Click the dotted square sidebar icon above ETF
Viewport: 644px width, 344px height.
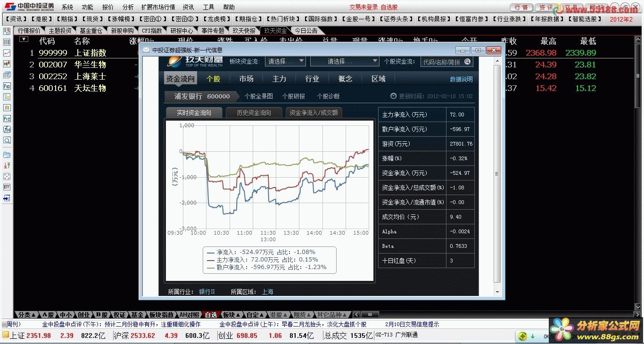pyautogui.click(x=7, y=176)
